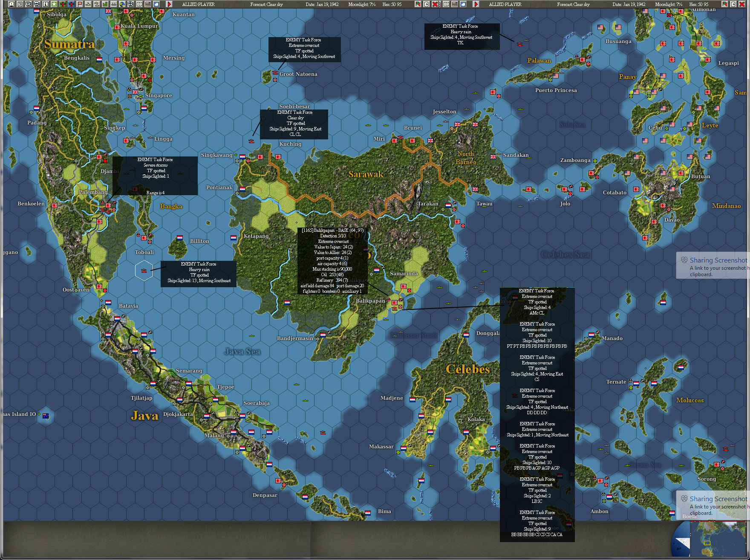Select the enemy task force icon below Soebi-besar

(251, 141)
